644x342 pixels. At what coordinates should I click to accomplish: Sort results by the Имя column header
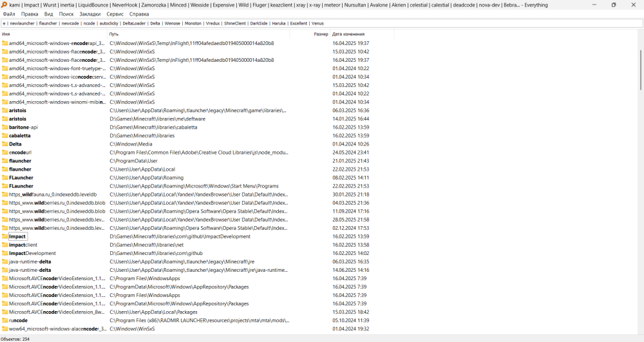point(53,34)
